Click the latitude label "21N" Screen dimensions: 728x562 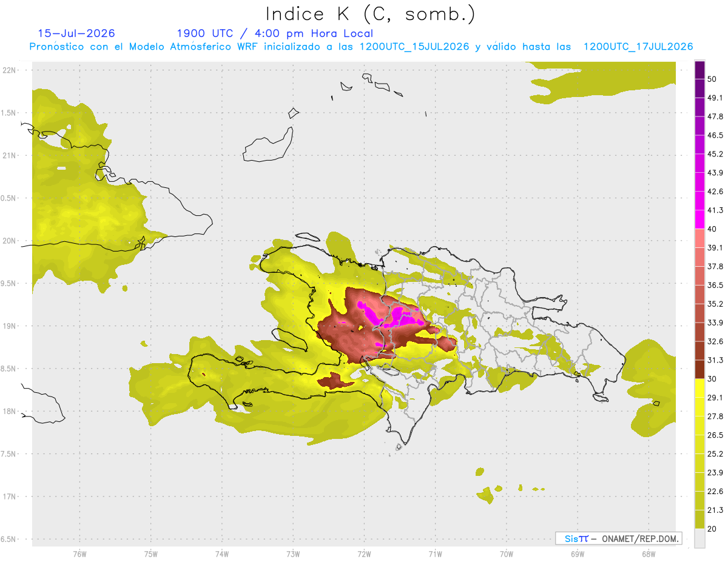click(x=9, y=155)
